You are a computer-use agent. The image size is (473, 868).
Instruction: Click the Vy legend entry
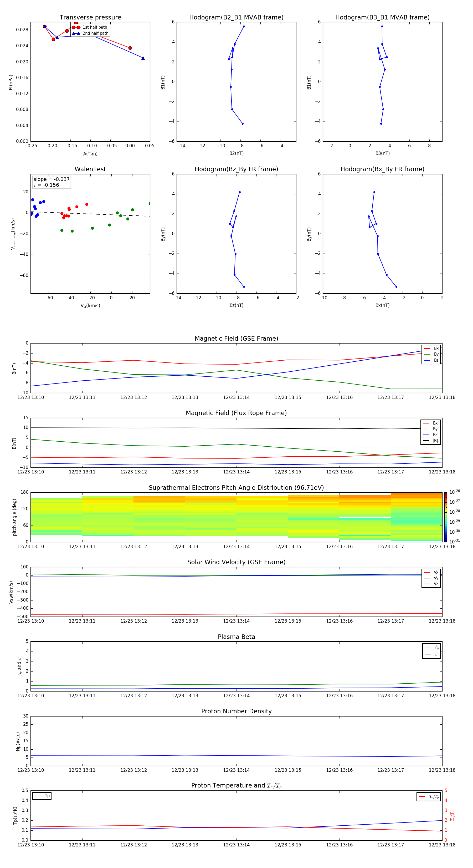[x=431, y=578]
